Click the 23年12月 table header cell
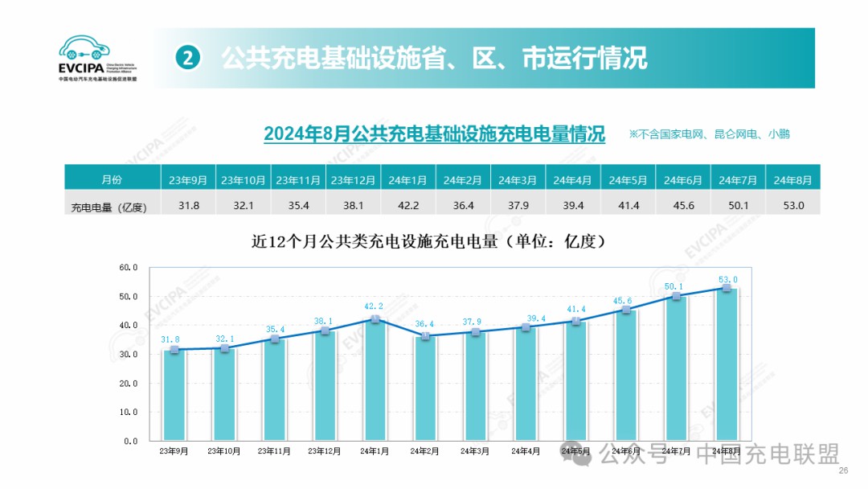 tap(353, 179)
